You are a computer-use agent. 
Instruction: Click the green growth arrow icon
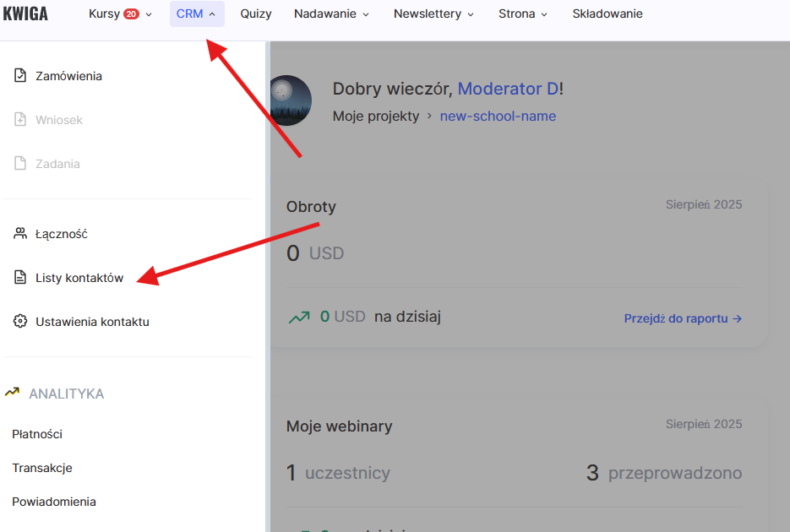tap(298, 318)
